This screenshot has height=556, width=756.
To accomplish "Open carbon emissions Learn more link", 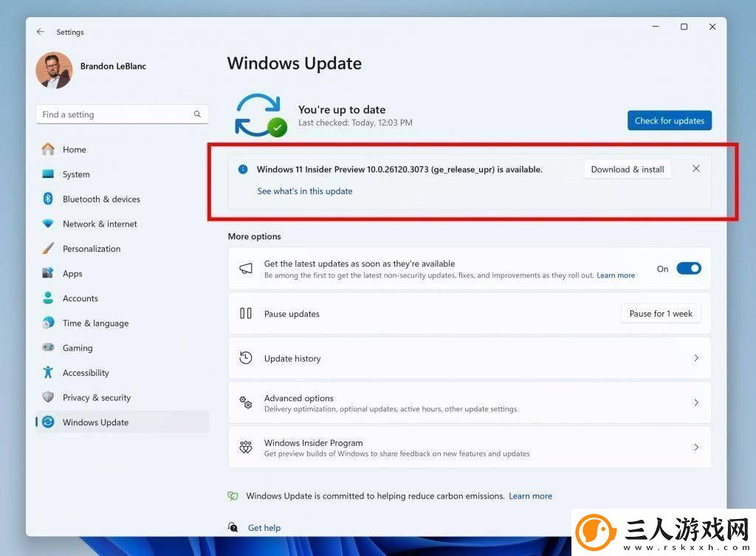I will [530, 496].
